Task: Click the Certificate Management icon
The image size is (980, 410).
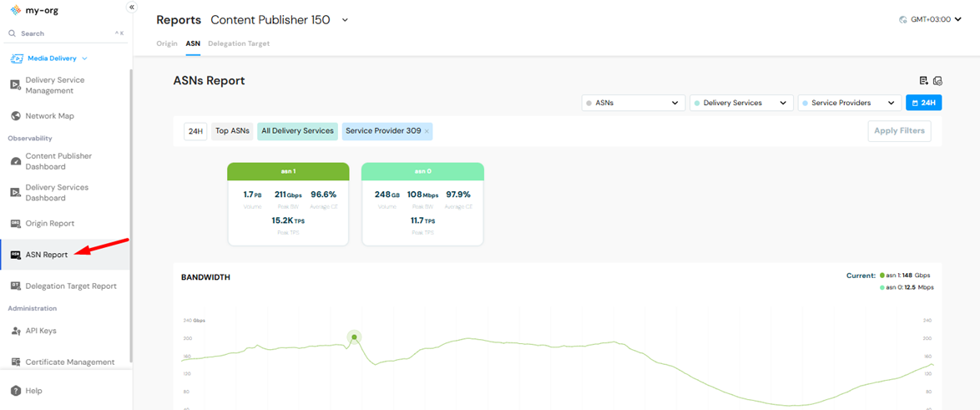Action: [16, 362]
